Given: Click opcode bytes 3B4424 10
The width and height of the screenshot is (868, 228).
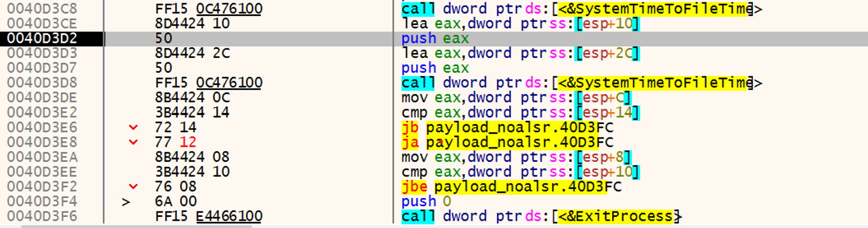Looking at the screenshot, I should click(193, 171).
